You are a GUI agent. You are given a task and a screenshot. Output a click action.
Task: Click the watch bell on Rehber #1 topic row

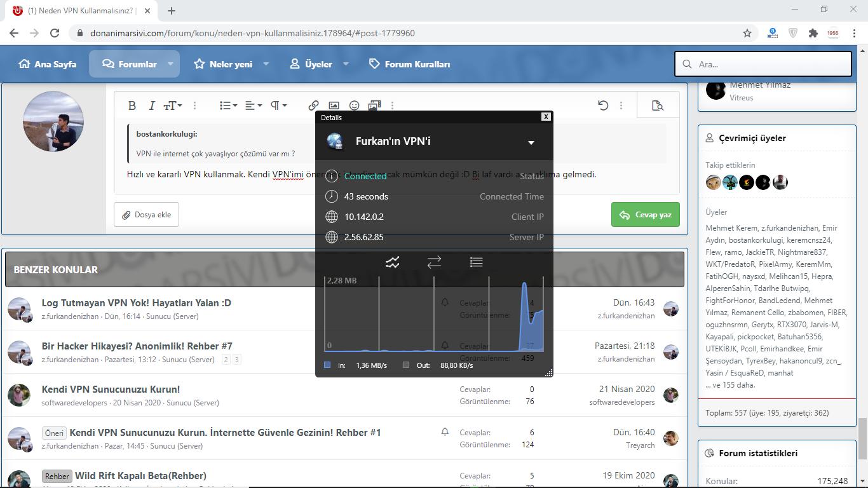[x=445, y=432]
